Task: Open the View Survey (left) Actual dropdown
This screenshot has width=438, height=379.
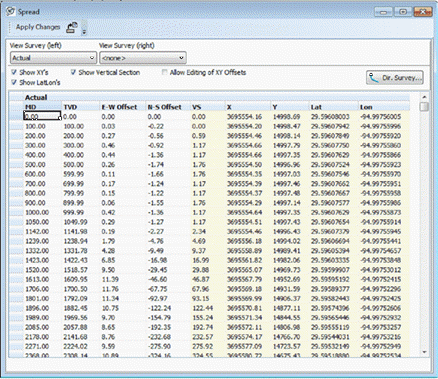Action: pos(53,58)
